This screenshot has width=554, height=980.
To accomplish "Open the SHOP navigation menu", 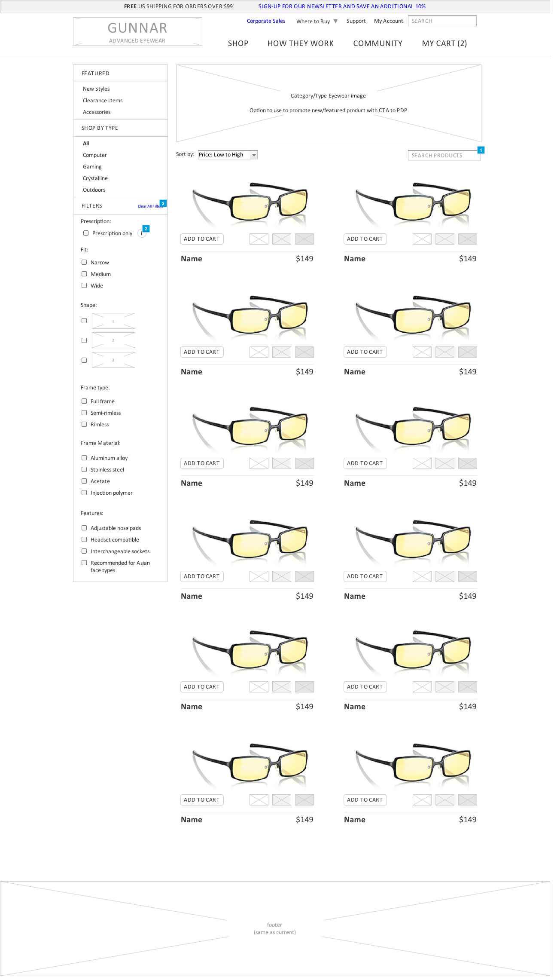I will pyautogui.click(x=238, y=43).
